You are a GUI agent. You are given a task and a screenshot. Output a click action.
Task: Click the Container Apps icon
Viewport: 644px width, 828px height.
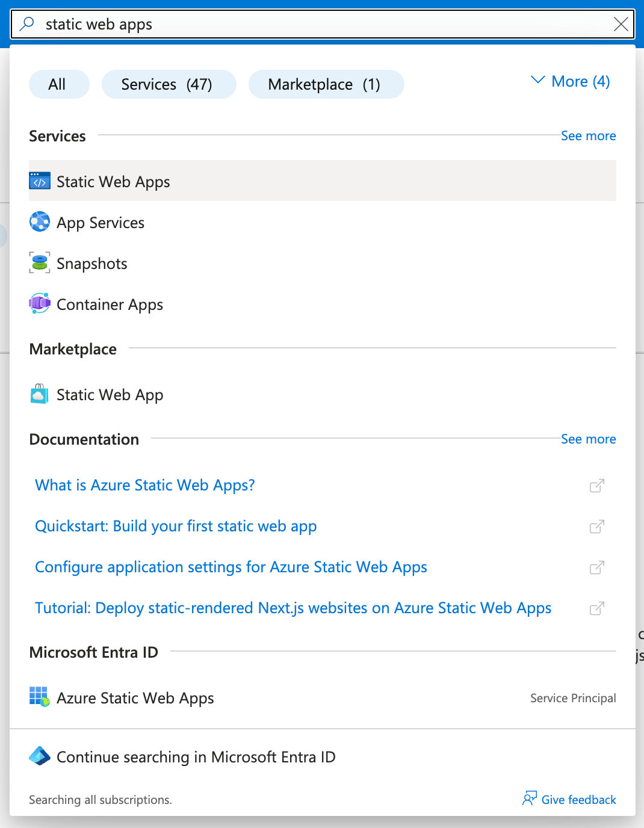[x=40, y=303]
